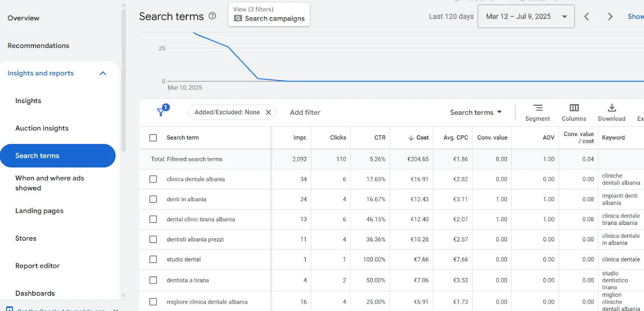The image size is (644, 311).
Task: Check the migliore clinica dentale albania row
Action: click(153, 302)
